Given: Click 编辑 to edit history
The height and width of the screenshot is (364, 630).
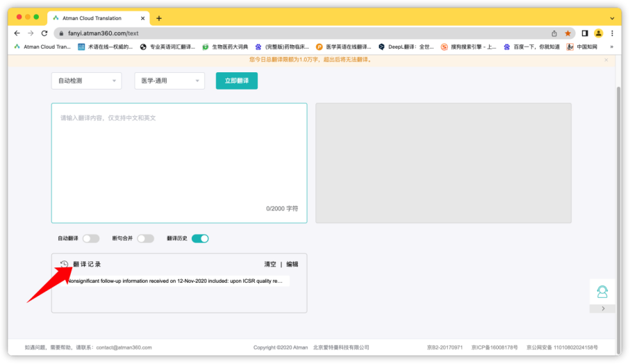Looking at the screenshot, I should [x=292, y=264].
